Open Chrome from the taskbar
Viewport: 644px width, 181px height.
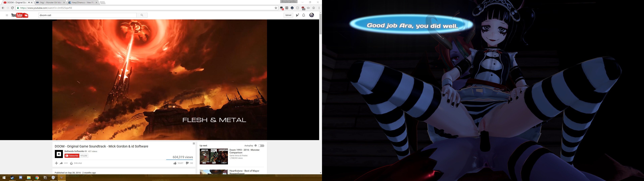(x=37, y=178)
